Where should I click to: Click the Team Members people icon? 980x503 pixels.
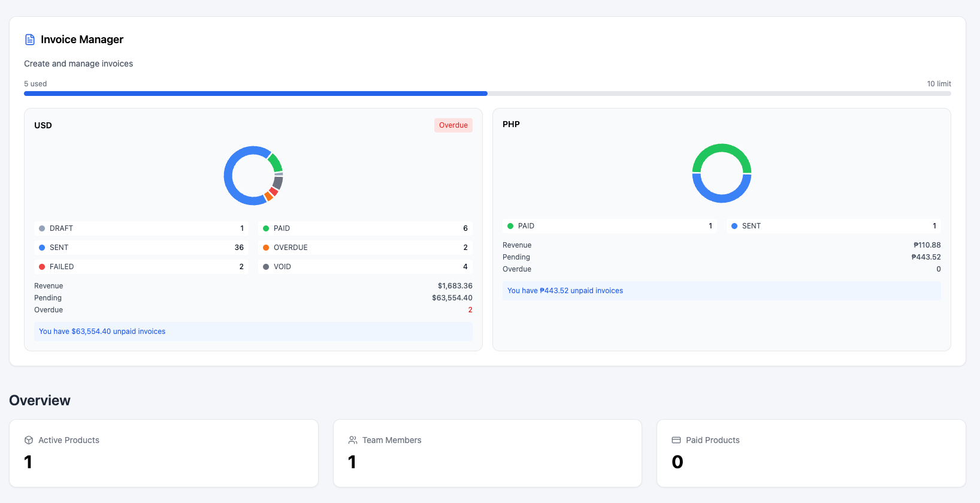tap(353, 440)
